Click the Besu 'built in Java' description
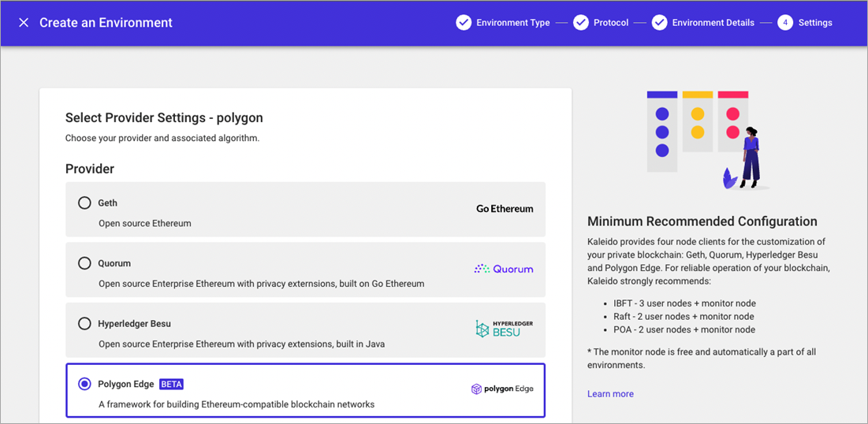868x424 pixels. (241, 344)
